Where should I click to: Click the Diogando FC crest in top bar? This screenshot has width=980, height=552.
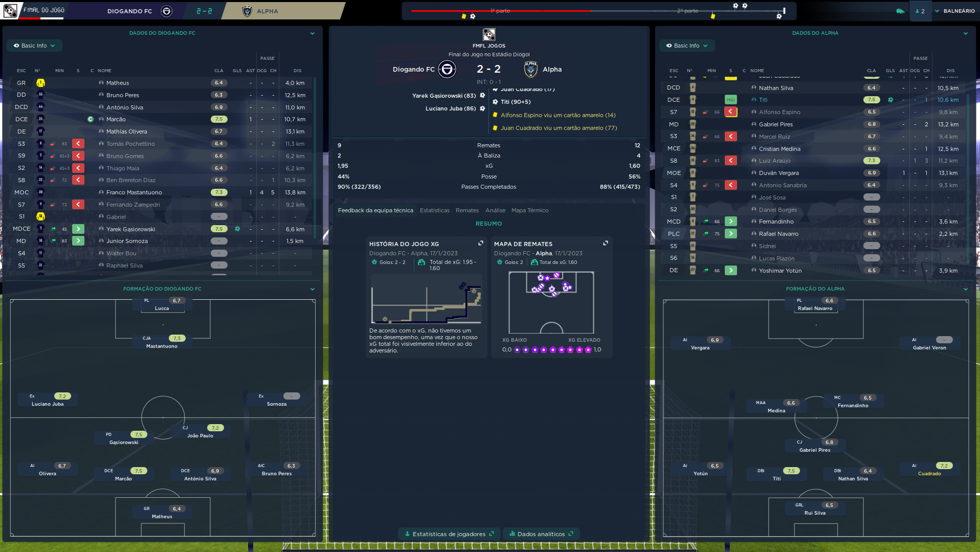(166, 11)
